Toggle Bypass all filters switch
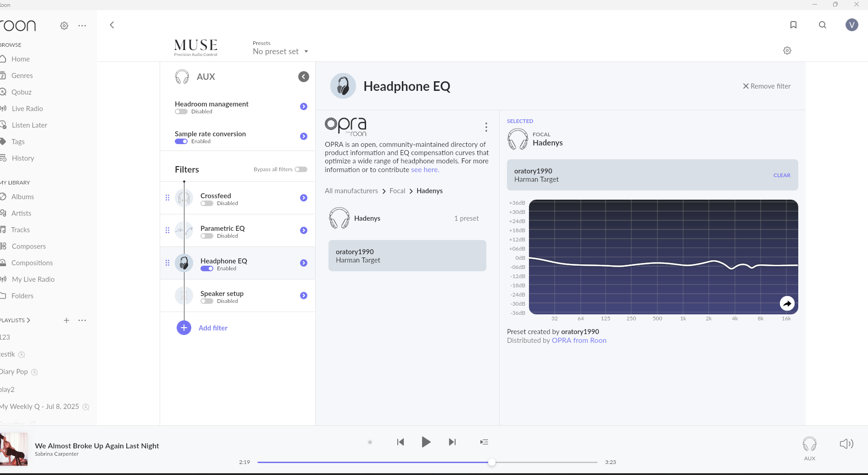The width and height of the screenshot is (868, 475). point(301,169)
